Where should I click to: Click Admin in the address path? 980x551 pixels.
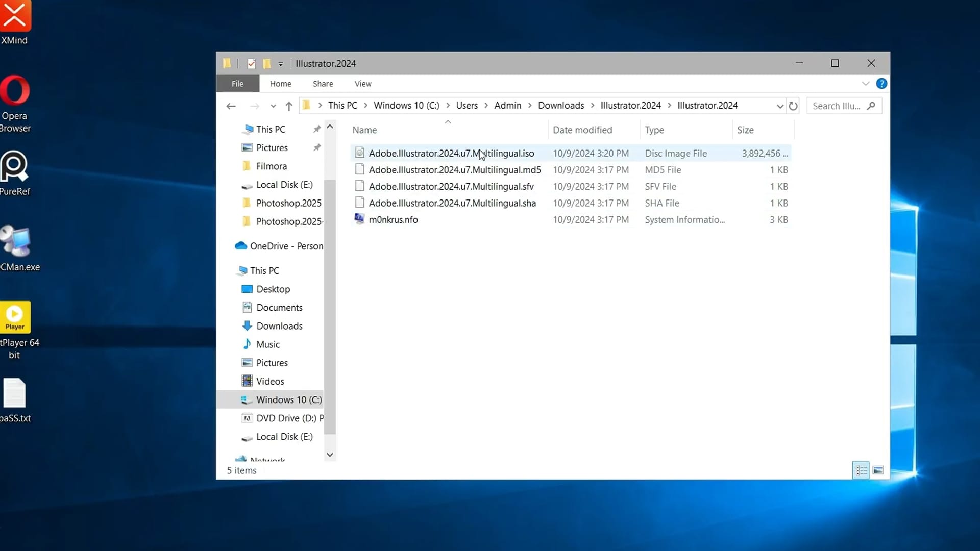click(507, 106)
